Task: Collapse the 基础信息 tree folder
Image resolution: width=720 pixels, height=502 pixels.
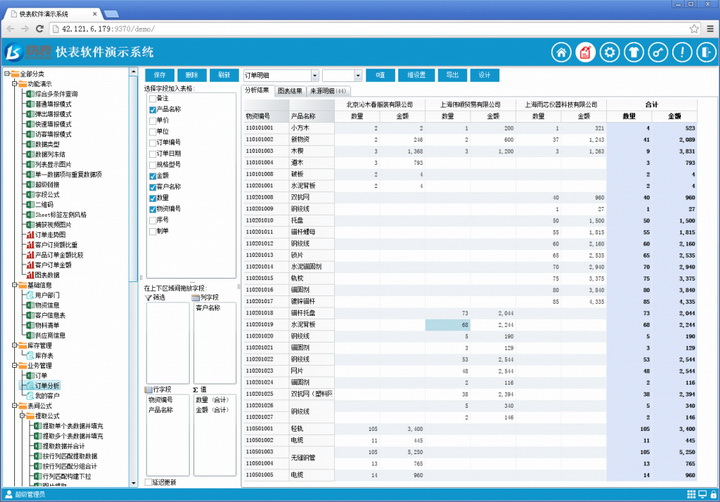Action: tap(15, 285)
